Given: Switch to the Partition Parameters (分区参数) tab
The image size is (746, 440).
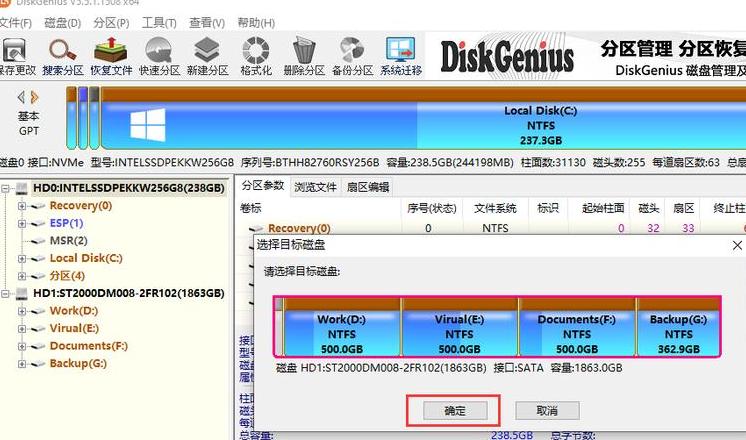Looking at the screenshot, I should [263, 186].
